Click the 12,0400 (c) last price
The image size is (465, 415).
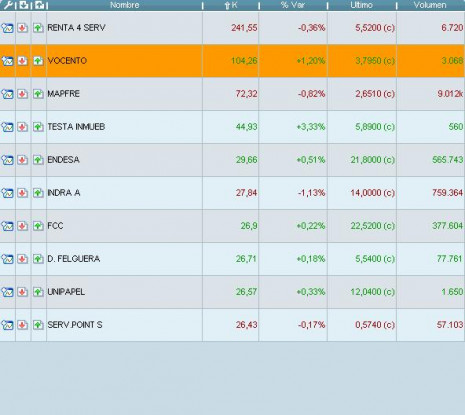[x=373, y=292]
